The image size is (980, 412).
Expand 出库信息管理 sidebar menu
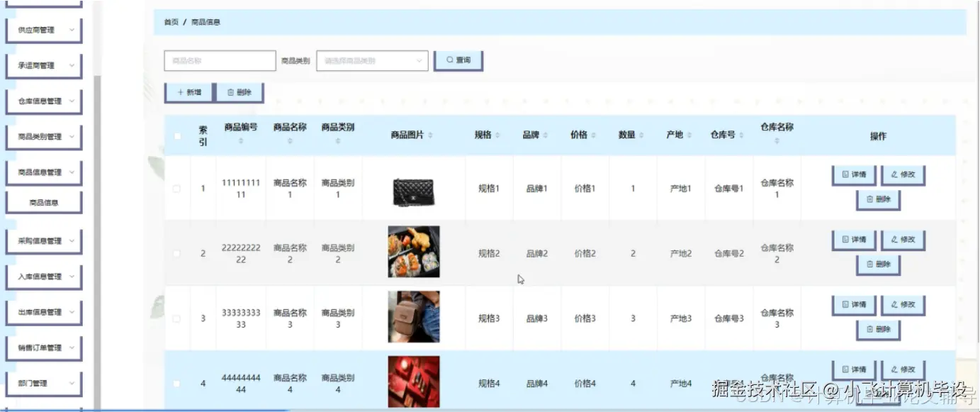point(43,311)
